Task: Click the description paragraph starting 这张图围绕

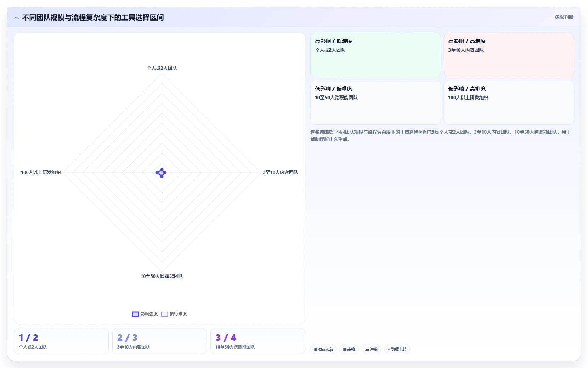Action: point(441,135)
